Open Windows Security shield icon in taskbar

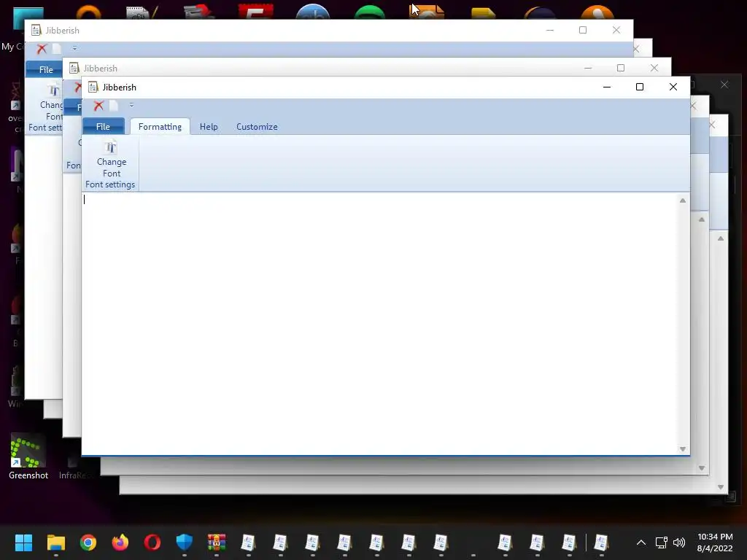185,542
